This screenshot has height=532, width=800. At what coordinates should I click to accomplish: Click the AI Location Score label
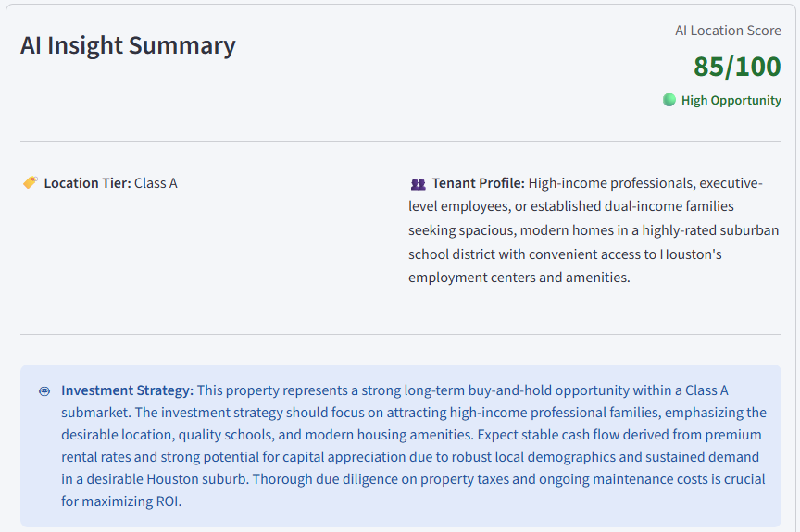point(728,31)
